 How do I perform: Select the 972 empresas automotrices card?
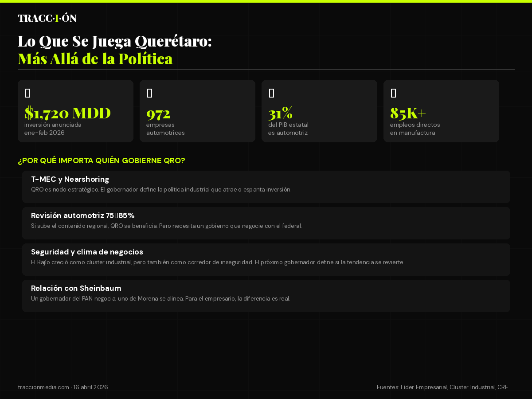click(x=197, y=111)
